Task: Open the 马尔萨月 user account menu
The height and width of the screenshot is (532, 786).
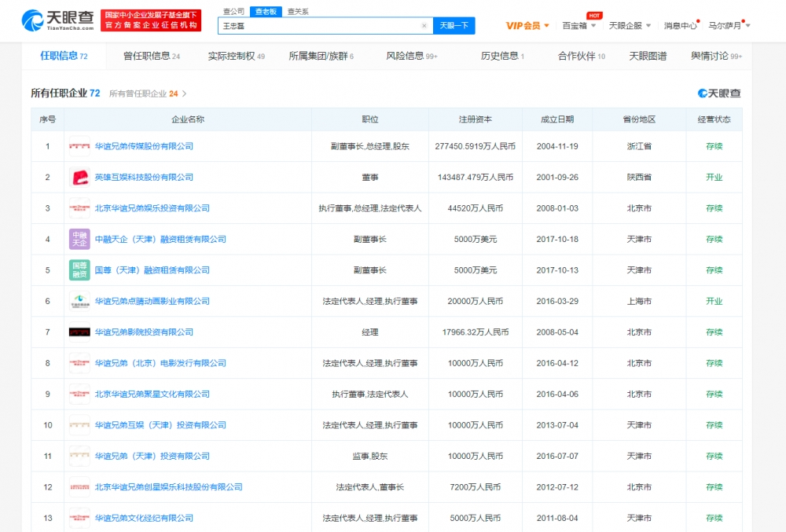Action: point(729,26)
